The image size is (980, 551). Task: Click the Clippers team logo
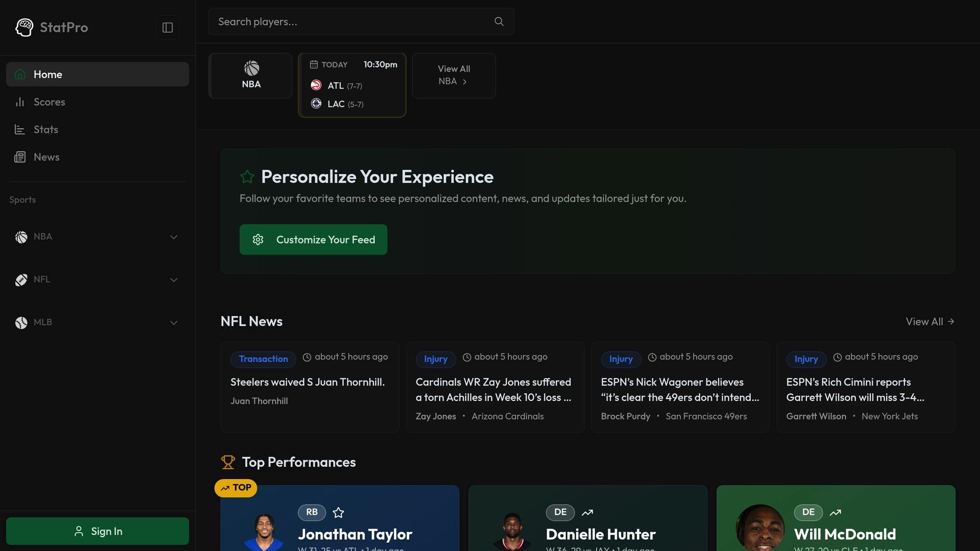click(316, 103)
